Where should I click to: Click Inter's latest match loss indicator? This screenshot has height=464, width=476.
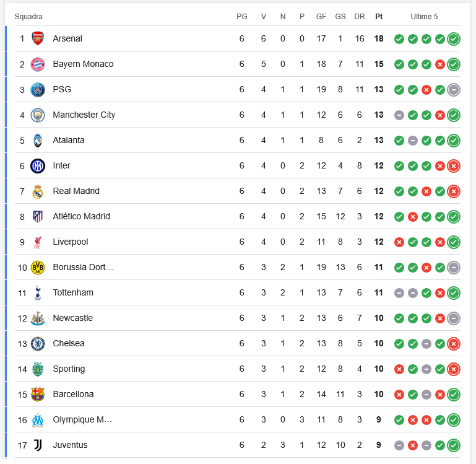pyautogui.click(x=454, y=166)
